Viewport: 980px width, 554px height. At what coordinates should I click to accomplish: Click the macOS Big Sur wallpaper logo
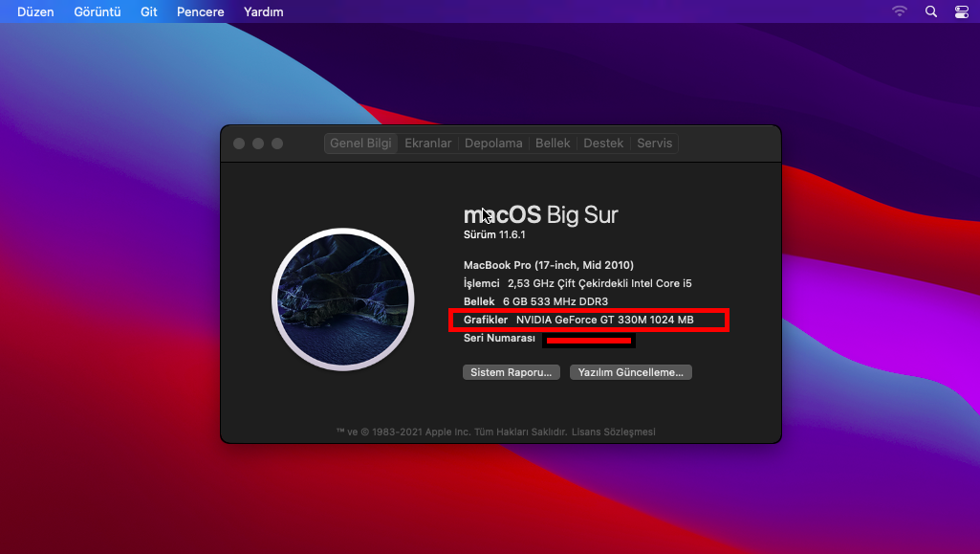pos(342,299)
